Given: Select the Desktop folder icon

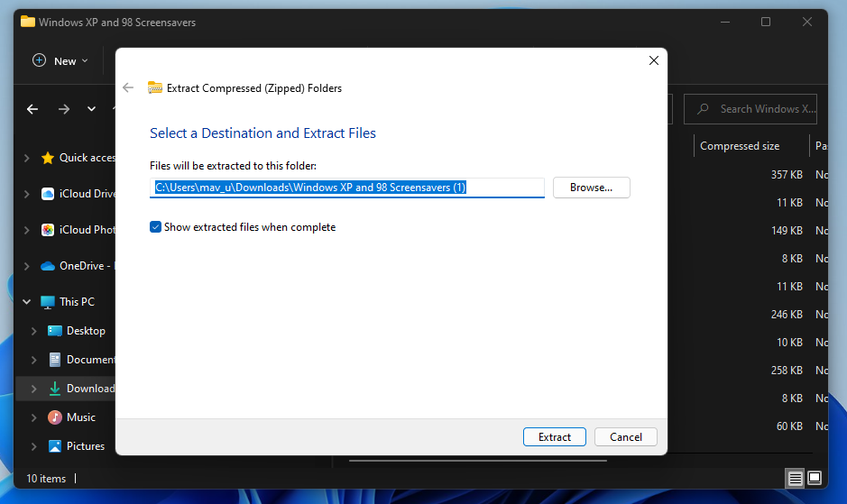Looking at the screenshot, I should tap(54, 331).
